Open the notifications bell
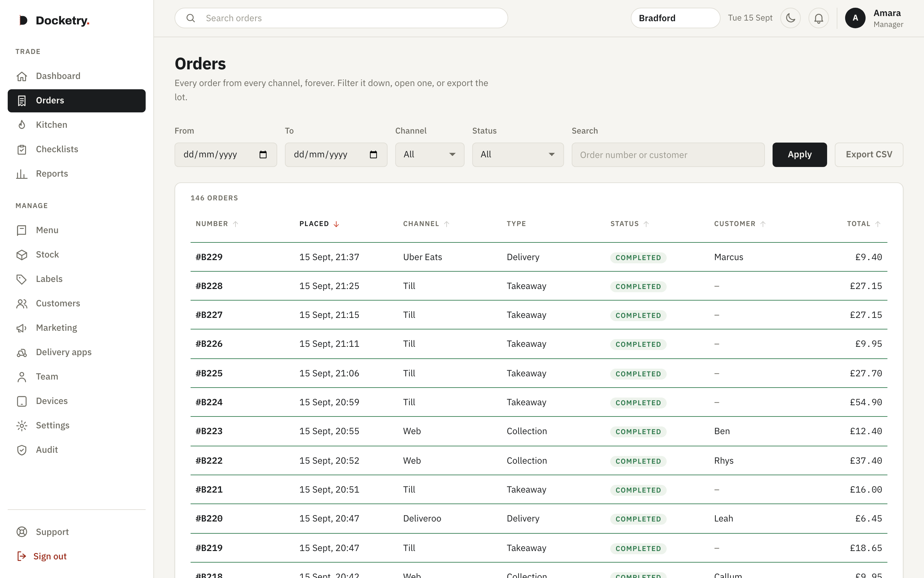This screenshot has height=578, width=924. (819, 18)
